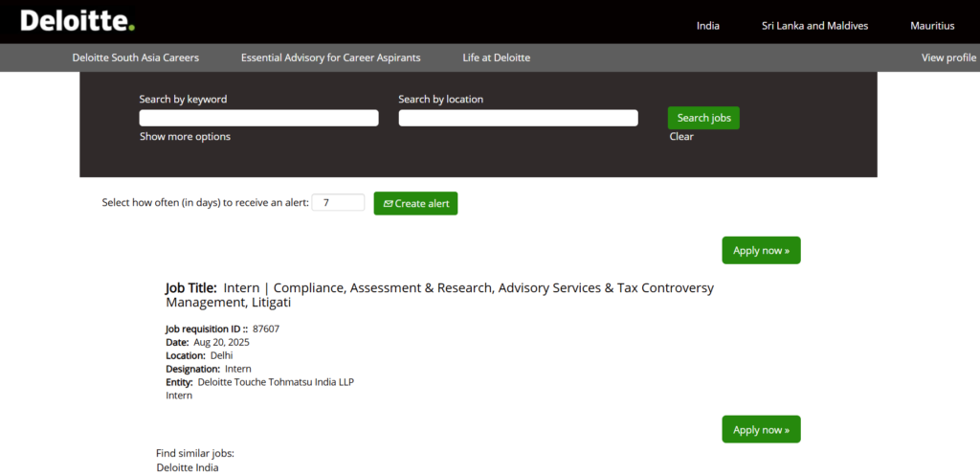Open the Mauritius country link
The height and width of the screenshot is (476, 980).
pos(932,26)
